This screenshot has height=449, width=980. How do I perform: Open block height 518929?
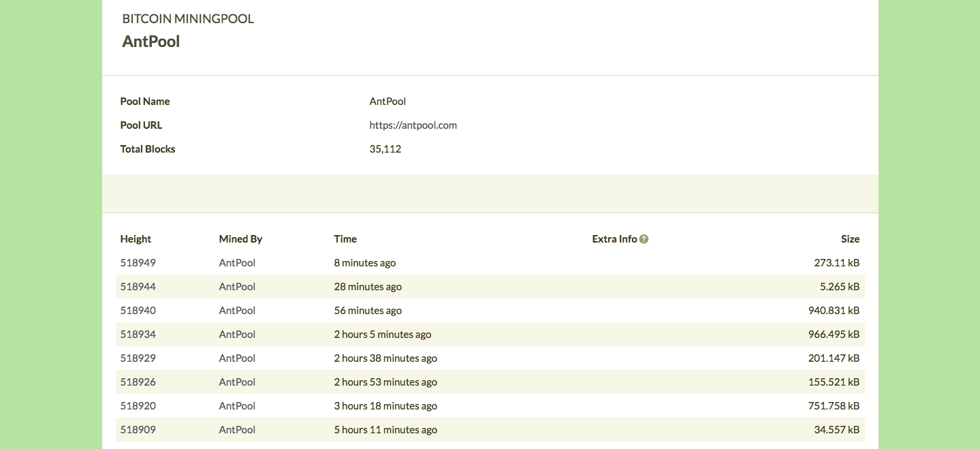138,358
